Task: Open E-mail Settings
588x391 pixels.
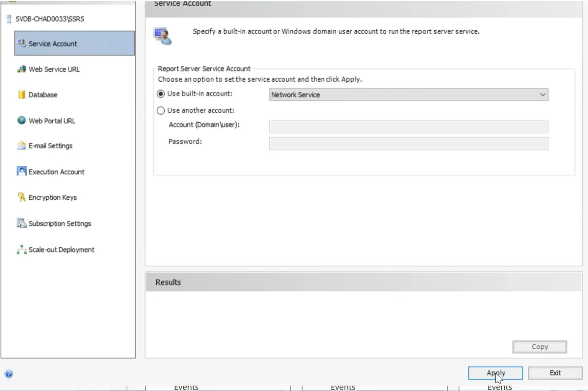Action: point(50,145)
